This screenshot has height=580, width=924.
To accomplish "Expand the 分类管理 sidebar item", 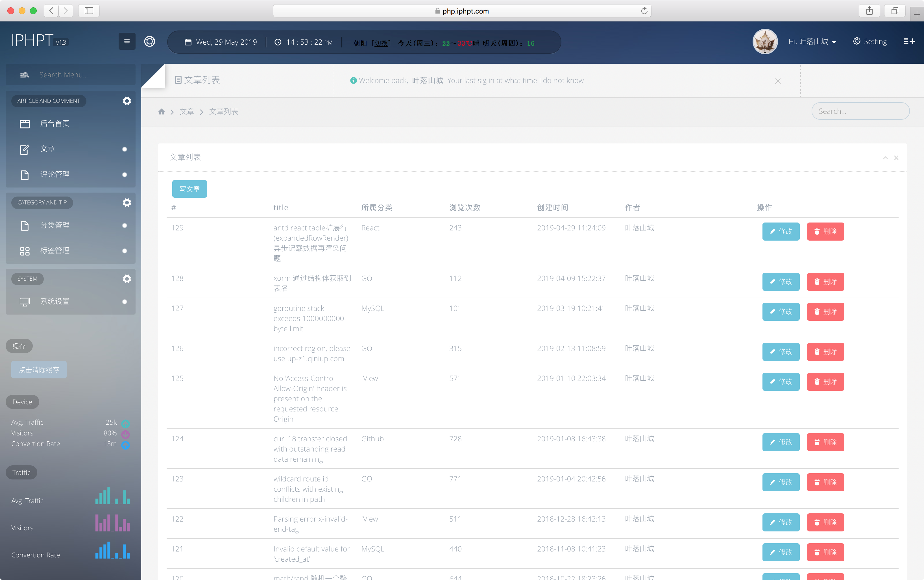I will click(55, 225).
